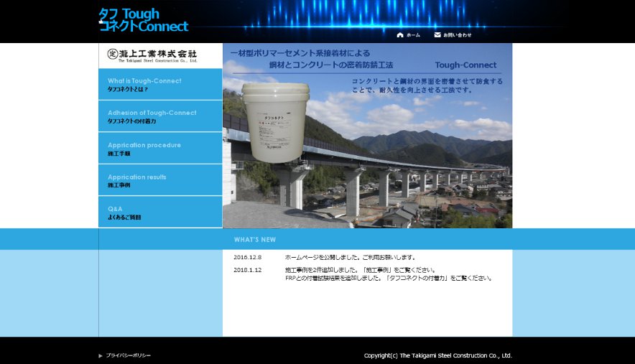Click the WHAT'S NEW heading
Screen dimensions: 635x364
click(255, 240)
